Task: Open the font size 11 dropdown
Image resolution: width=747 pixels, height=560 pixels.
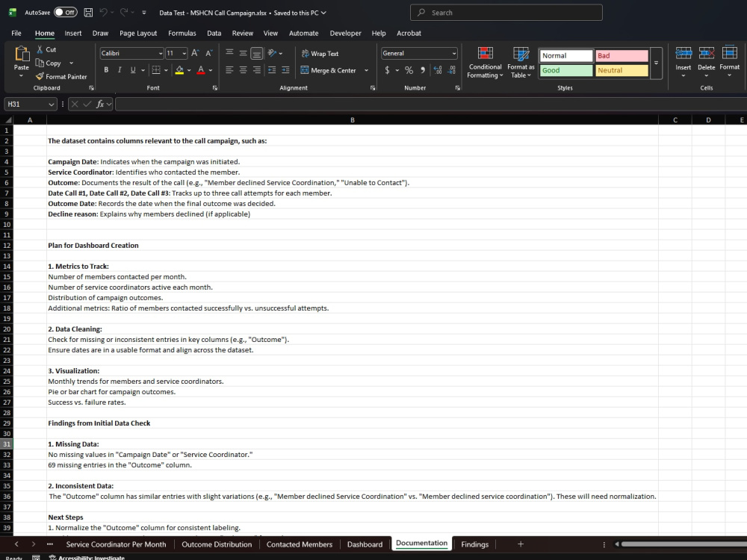Action: (184, 53)
